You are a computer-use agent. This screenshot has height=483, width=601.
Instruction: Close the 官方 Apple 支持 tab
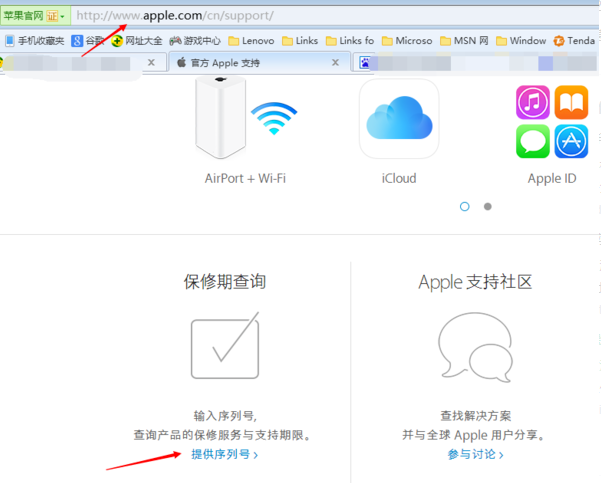pyautogui.click(x=335, y=62)
